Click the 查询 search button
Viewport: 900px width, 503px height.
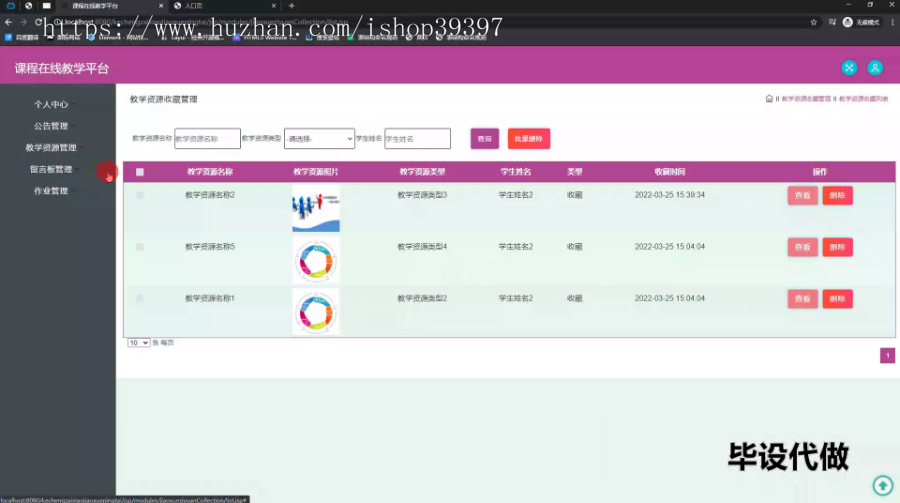pyautogui.click(x=484, y=138)
